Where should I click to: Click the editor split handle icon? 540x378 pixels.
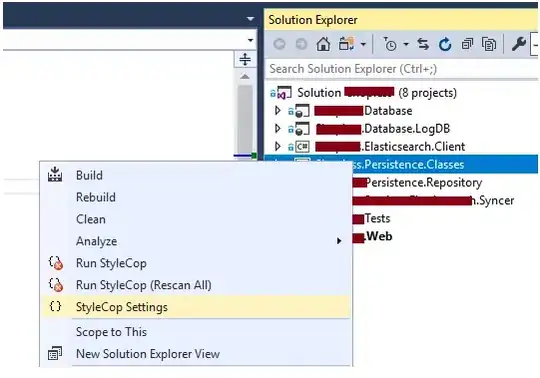coord(245,59)
